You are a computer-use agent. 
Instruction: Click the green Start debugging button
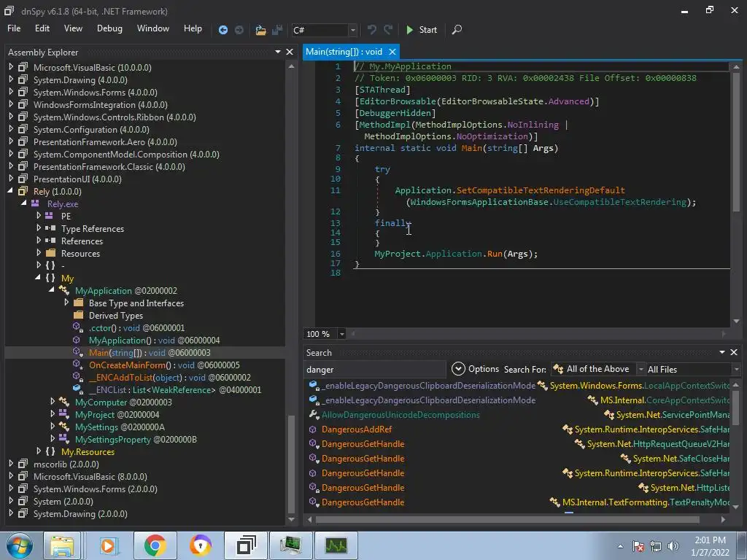point(422,29)
